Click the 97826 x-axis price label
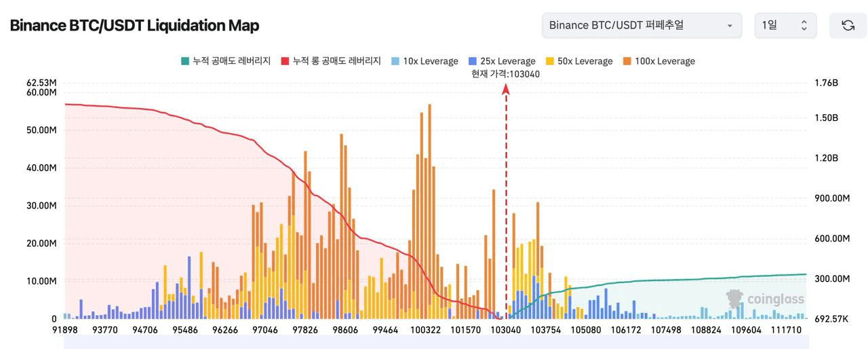Viewport: 868px width, 349px height. (x=304, y=329)
